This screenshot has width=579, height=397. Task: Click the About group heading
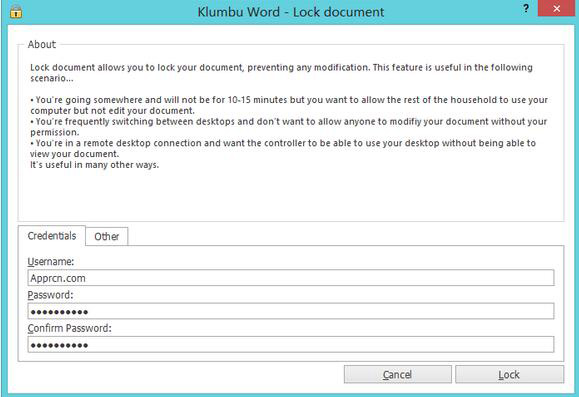click(42, 44)
